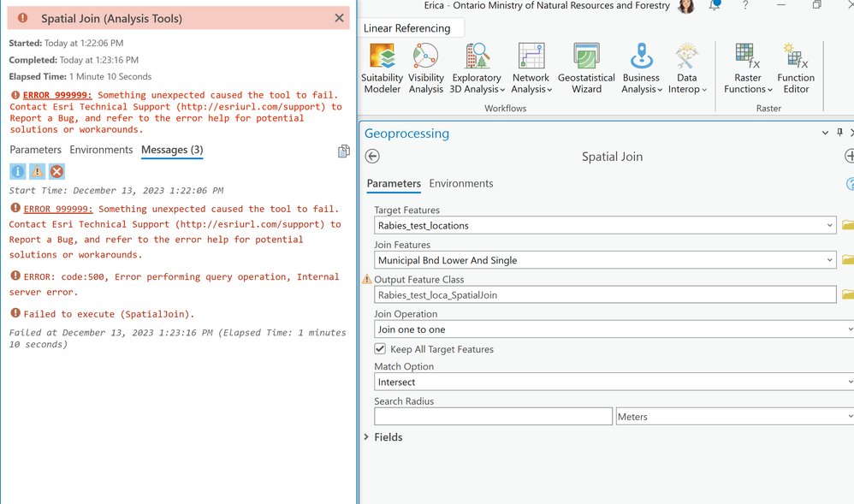Open Target Features dropdown
The height and width of the screenshot is (504, 854).
pyautogui.click(x=829, y=225)
